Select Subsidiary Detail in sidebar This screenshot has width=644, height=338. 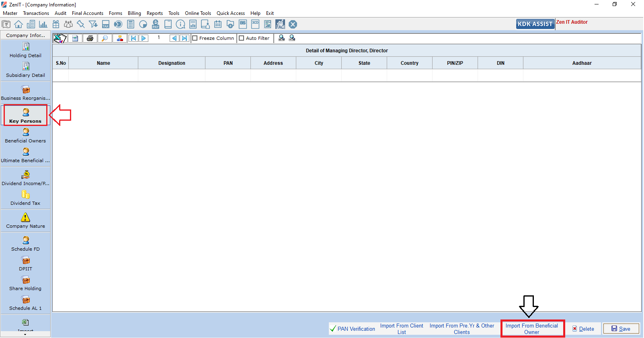click(25, 70)
